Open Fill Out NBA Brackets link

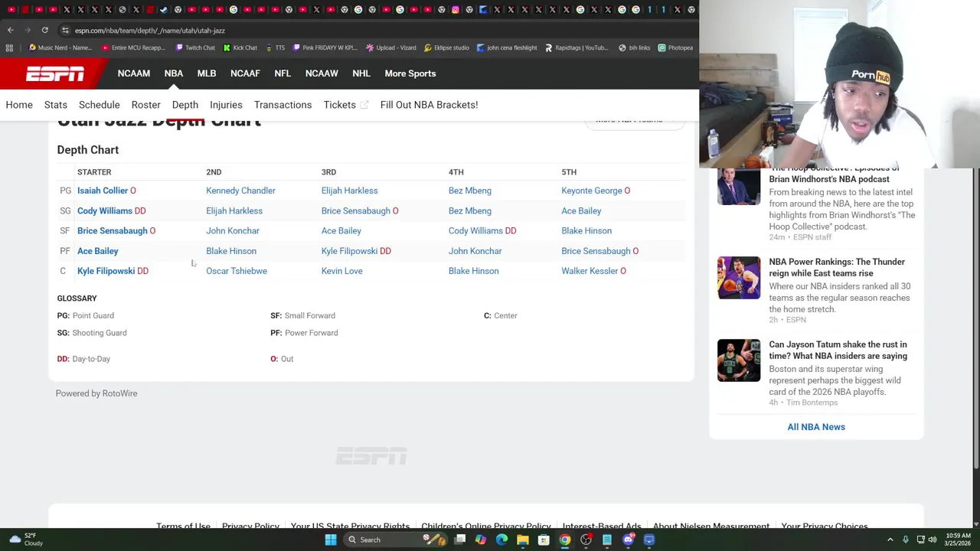tap(429, 105)
